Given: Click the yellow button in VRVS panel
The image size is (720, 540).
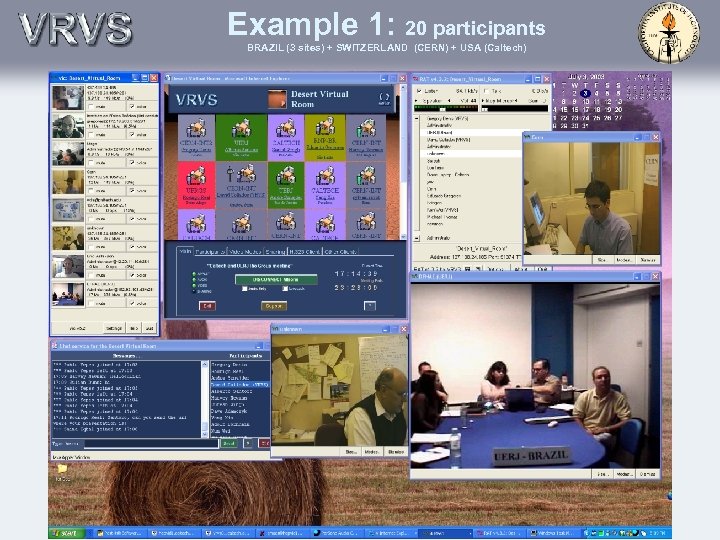Looking at the screenshot, I should [274, 306].
